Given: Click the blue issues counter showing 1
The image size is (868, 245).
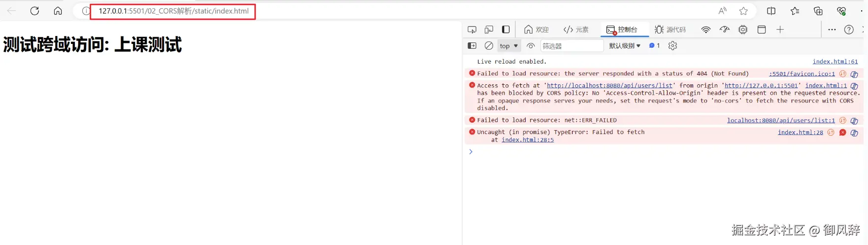Looking at the screenshot, I should coord(654,46).
